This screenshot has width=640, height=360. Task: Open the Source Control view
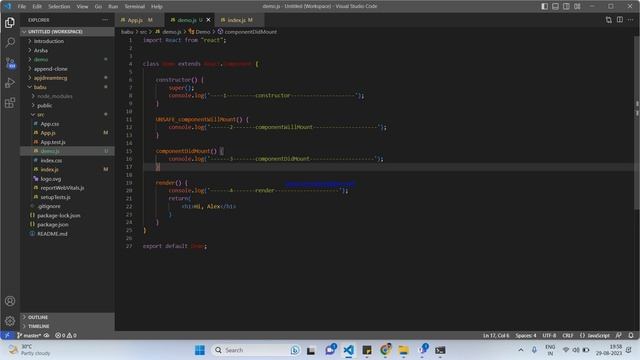pos(10,63)
